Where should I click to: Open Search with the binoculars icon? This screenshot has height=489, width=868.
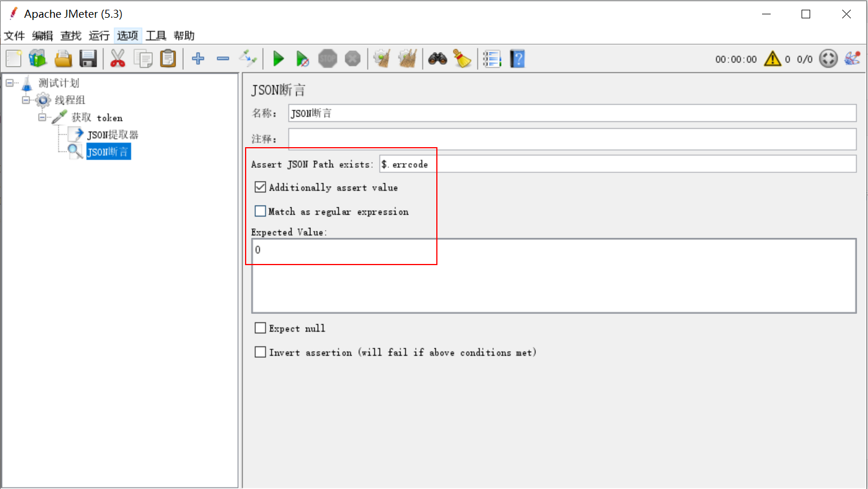point(438,58)
